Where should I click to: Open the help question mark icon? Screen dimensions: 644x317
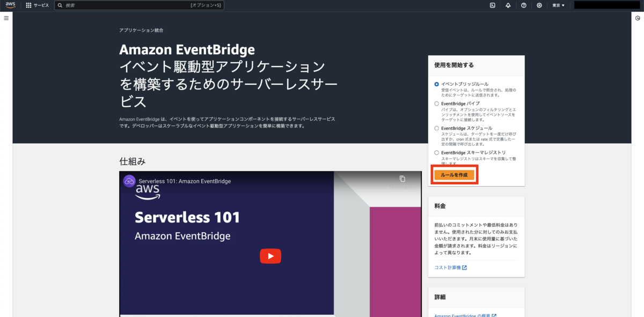524,5
